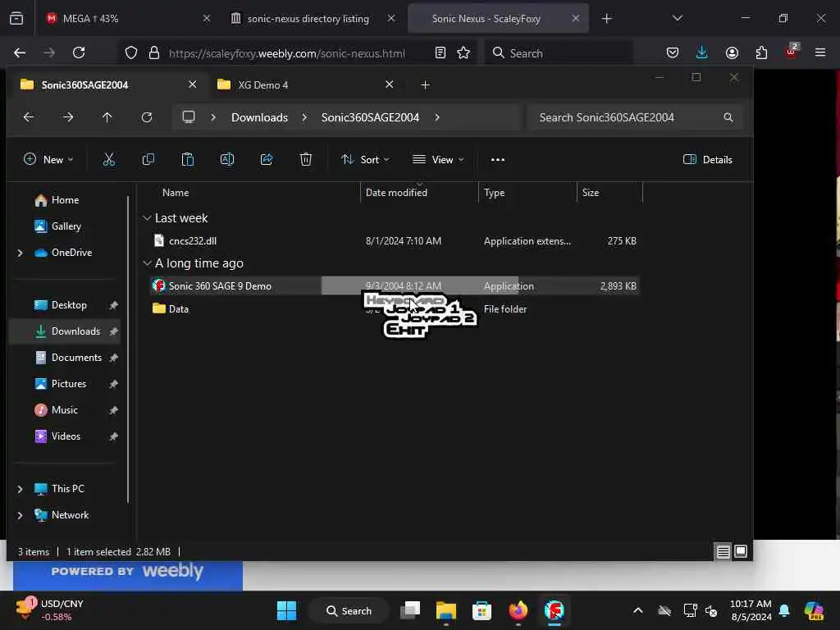Save page to Pocket icon
Viewport: 840px width, 630px height.
(x=673, y=52)
